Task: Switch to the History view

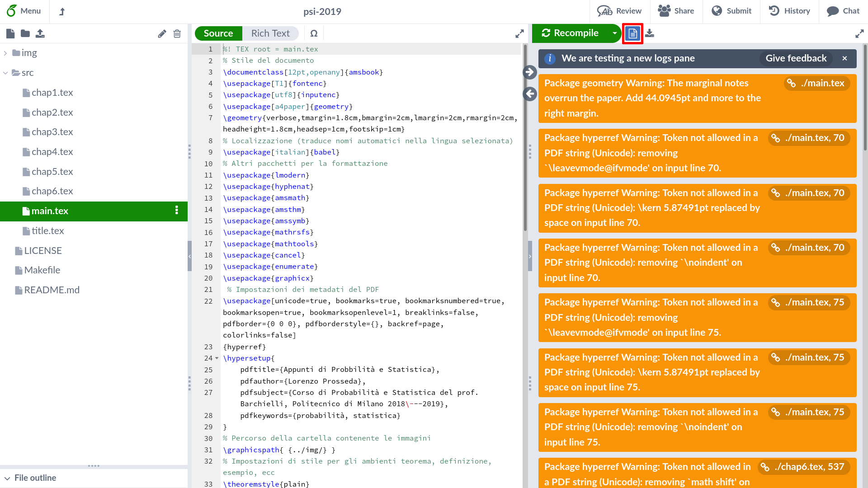Action: [x=789, y=11]
